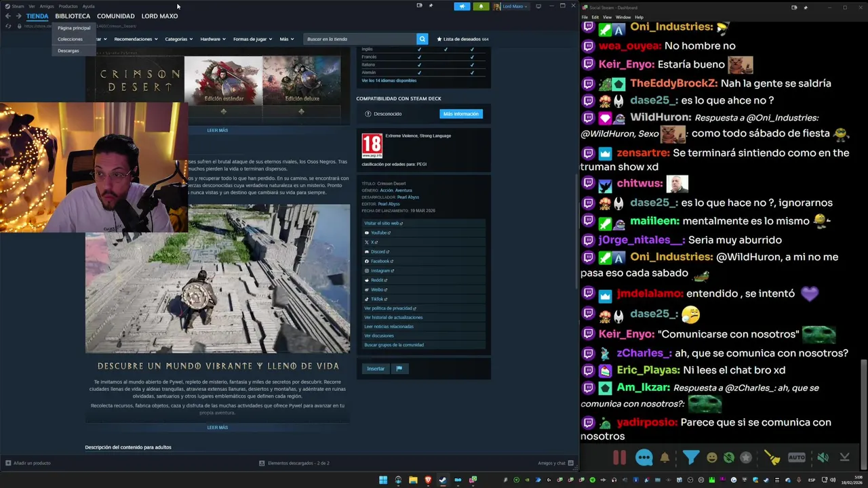Open the BIBLIOTECA tab

[73, 16]
